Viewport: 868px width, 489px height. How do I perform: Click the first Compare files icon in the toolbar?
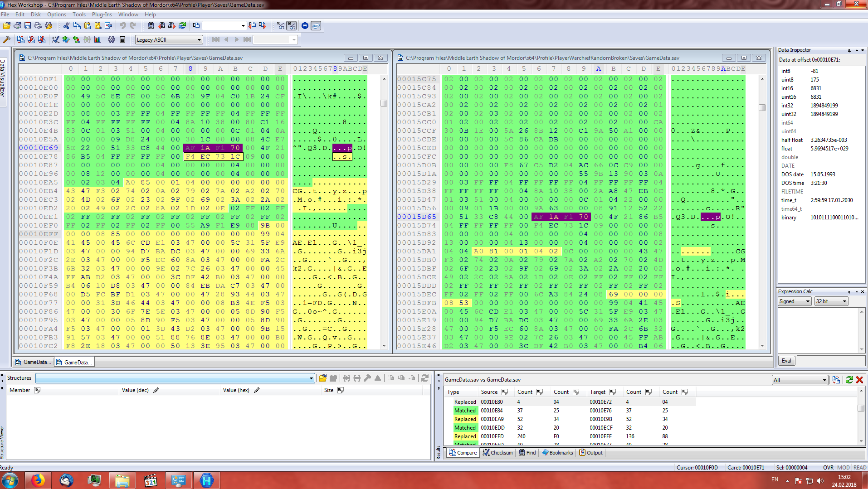20,40
